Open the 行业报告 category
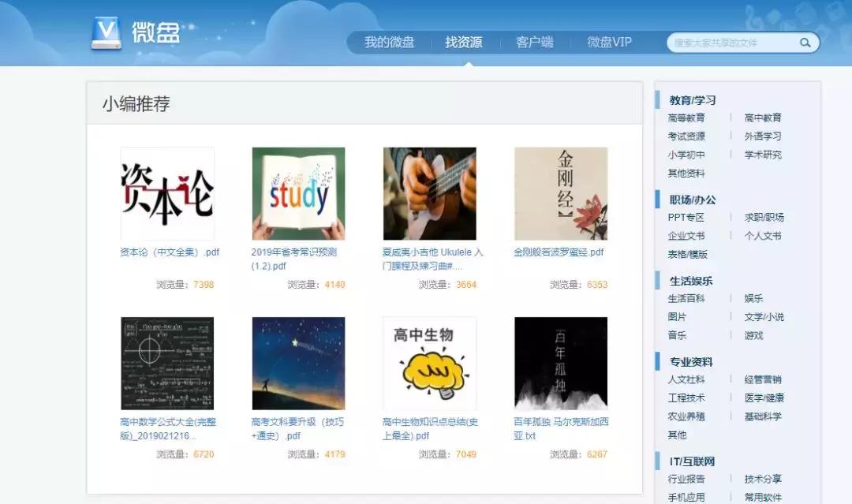Image resolution: width=852 pixels, height=504 pixels. coord(686,478)
